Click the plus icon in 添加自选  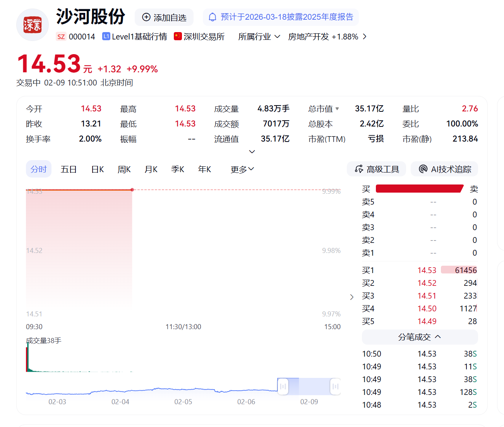[x=146, y=17]
